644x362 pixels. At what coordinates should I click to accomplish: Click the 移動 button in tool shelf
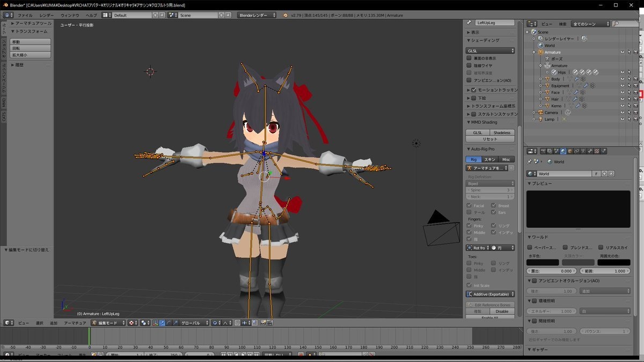pyautogui.click(x=30, y=42)
